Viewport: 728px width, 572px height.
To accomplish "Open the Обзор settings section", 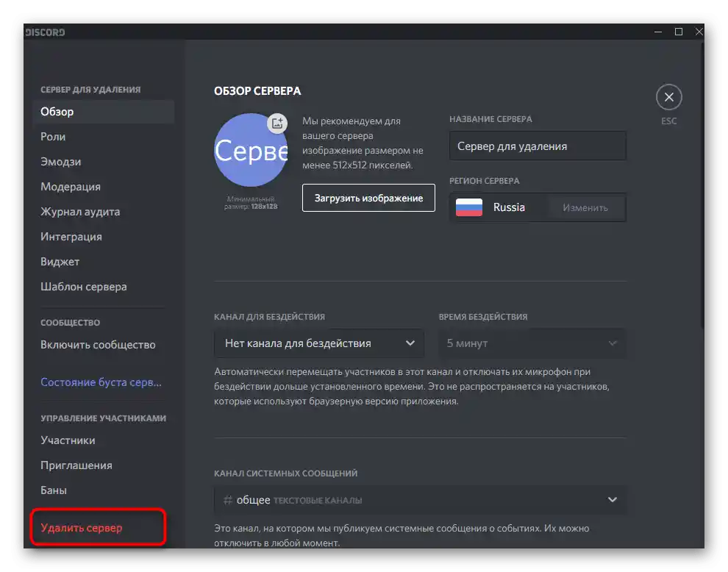I will click(x=104, y=112).
